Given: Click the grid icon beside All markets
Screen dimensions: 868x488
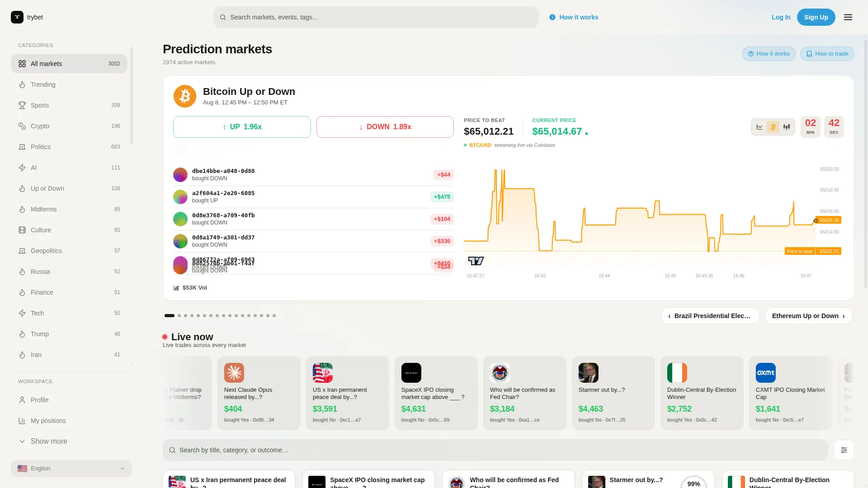Looking at the screenshot, I should 22,64.
